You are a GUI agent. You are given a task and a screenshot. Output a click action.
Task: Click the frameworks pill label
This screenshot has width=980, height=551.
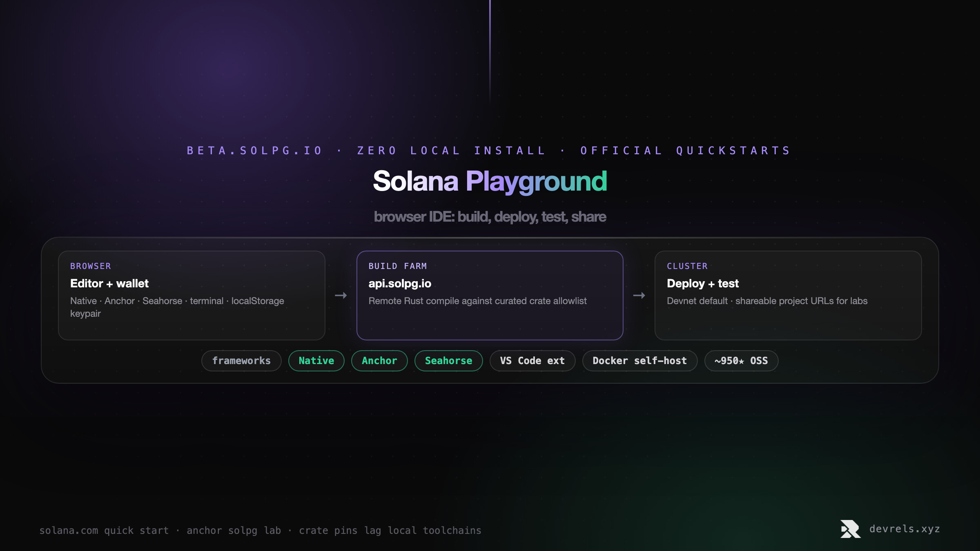pos(241,361)
